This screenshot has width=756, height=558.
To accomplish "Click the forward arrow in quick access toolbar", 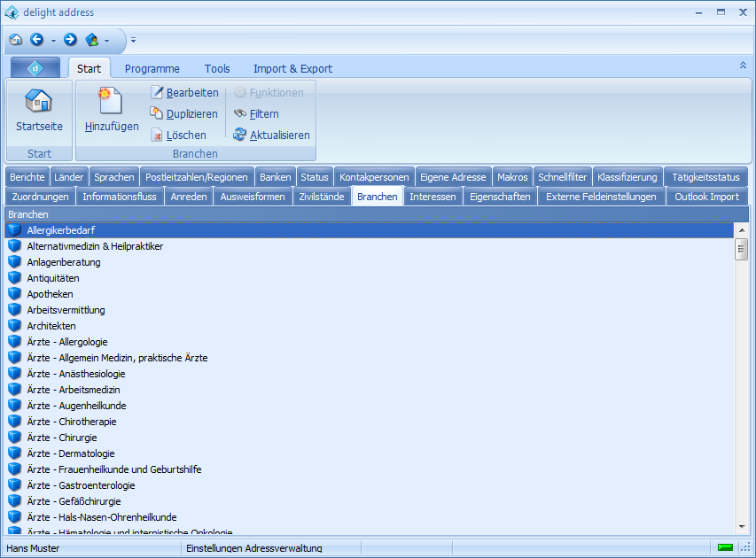I will 70,40.
